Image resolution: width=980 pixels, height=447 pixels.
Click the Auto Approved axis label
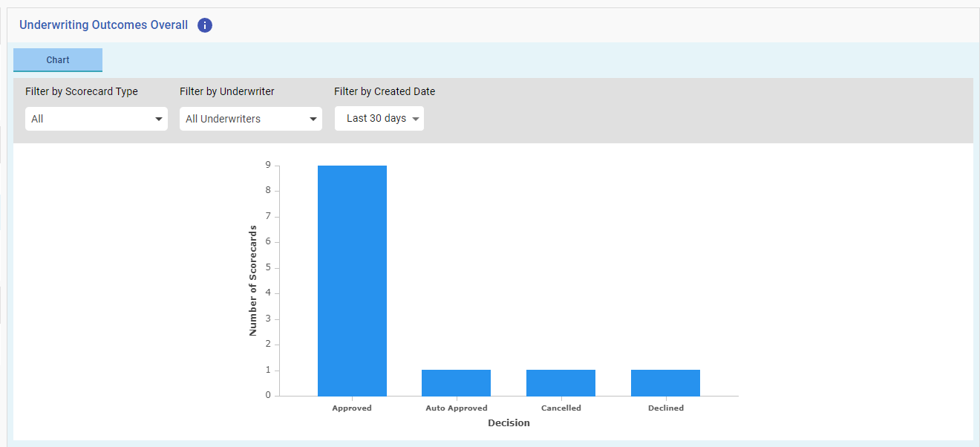(457, 408)
